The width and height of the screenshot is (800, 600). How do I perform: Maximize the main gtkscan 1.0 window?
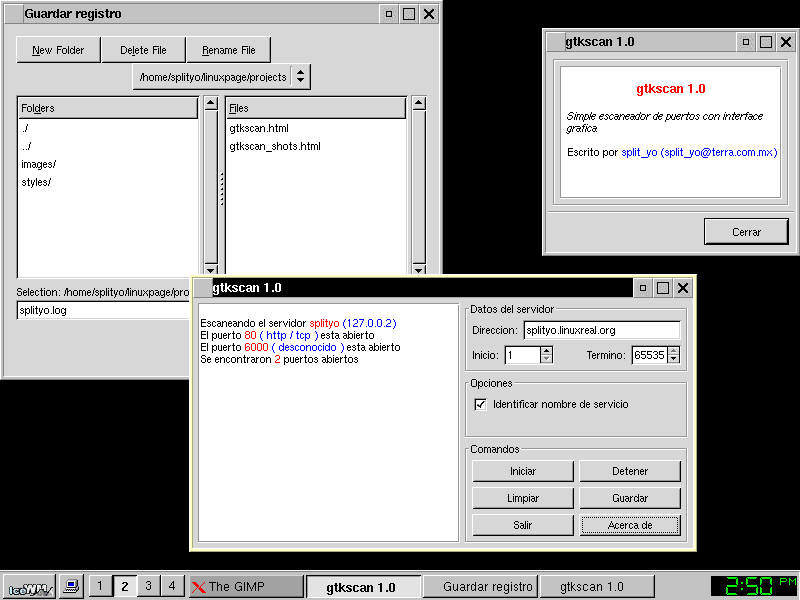[663, 288]
